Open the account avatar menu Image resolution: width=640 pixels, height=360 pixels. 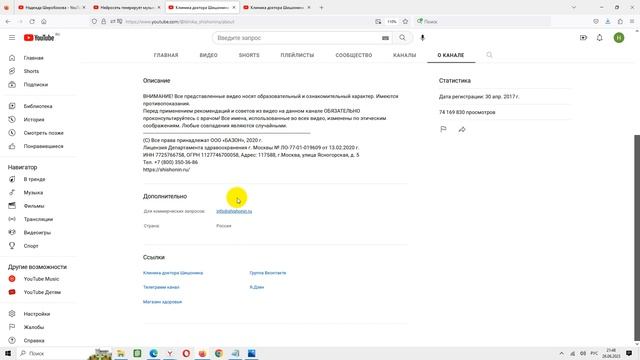[x=619, y=38]
